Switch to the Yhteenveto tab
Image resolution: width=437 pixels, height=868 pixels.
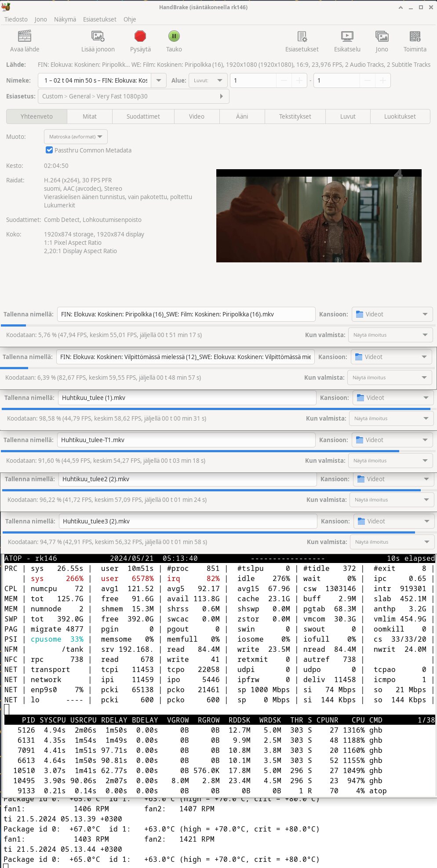pyautogui.click(x=36, y=116)
